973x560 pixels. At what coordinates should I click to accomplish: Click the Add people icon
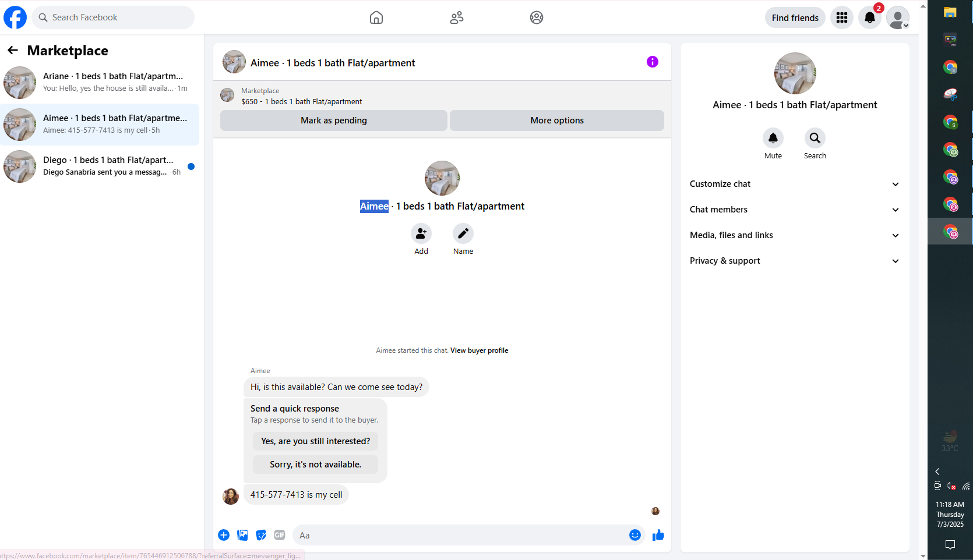coord(421,233)
